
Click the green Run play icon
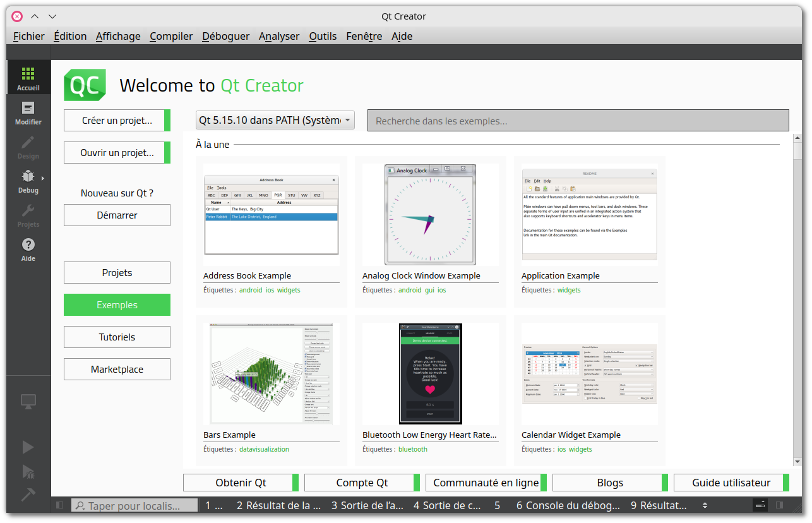click(x=28, y=447)
